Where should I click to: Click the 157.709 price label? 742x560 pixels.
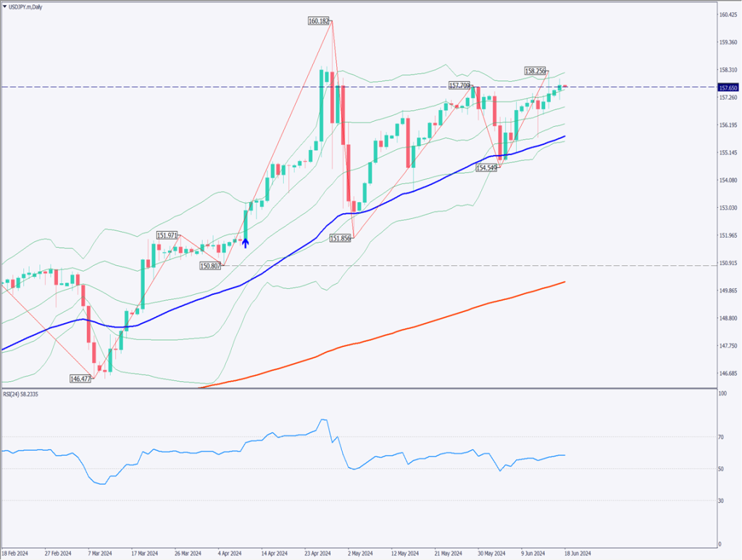click(460, 85)
